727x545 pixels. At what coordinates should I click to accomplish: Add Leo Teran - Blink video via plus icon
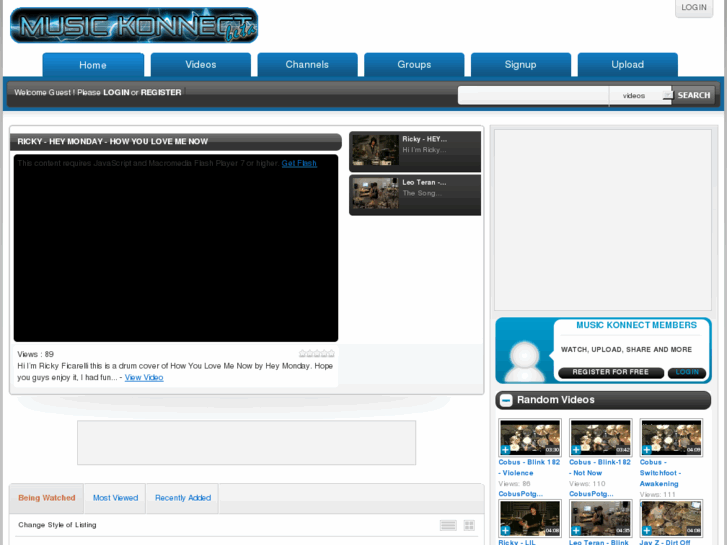[x=576, y=530]
